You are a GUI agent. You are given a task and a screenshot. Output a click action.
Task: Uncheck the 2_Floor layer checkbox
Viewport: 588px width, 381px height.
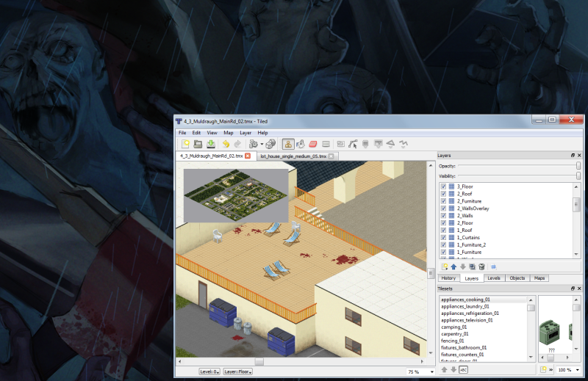coord(444,223)
